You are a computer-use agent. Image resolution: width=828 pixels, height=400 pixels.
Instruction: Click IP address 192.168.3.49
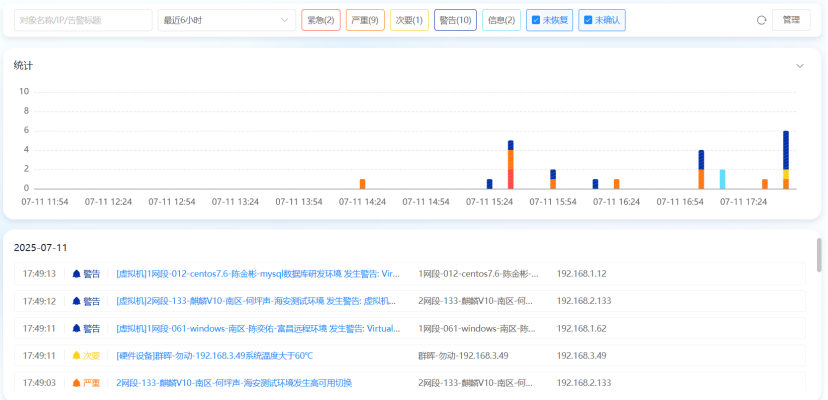click(x=581, y=356)
